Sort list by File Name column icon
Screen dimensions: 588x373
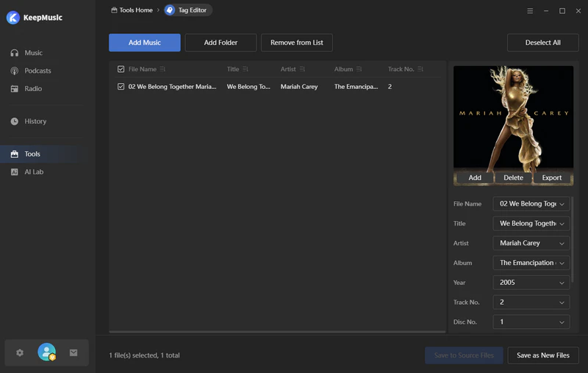[162, 70]
